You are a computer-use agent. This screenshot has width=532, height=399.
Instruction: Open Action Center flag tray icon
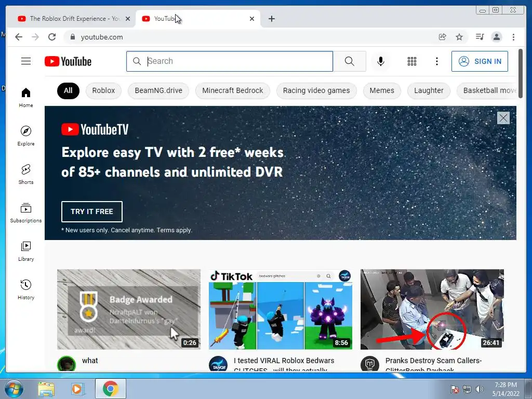pyautogui.click(x=454, y=389)
